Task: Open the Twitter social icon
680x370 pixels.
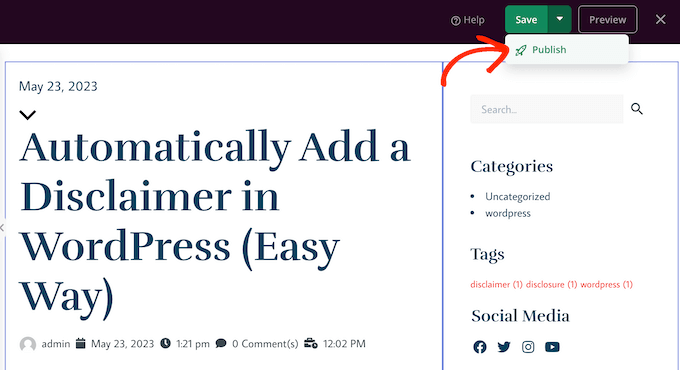Action: [x=504, y=347]
